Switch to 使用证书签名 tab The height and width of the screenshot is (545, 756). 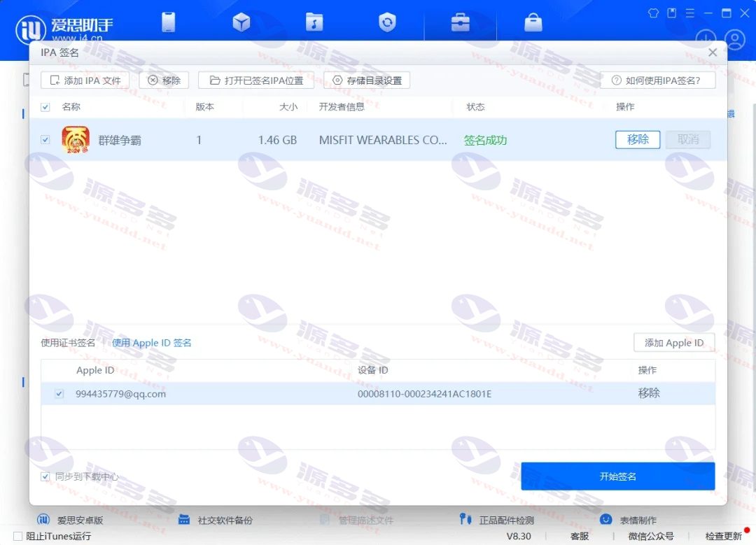[68, 343]
